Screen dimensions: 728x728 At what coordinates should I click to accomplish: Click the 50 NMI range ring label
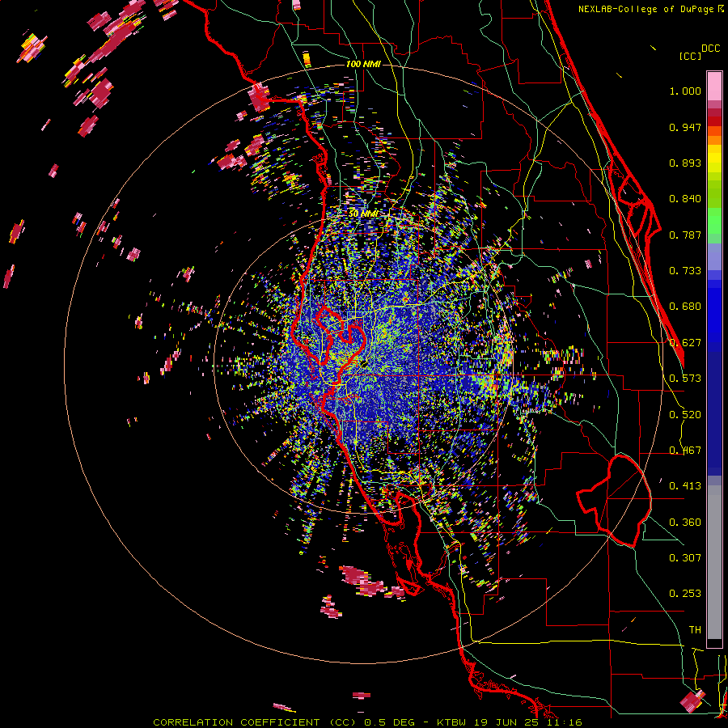coord(363,214)
